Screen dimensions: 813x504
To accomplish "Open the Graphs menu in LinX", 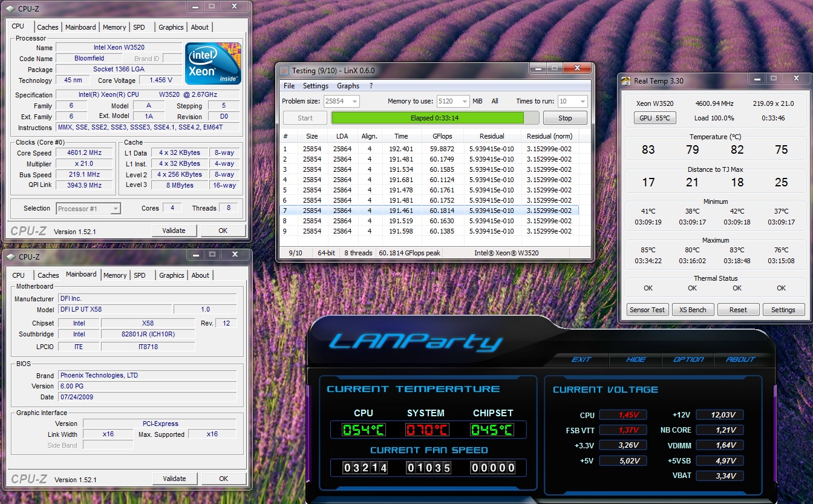I will point(348,86).
